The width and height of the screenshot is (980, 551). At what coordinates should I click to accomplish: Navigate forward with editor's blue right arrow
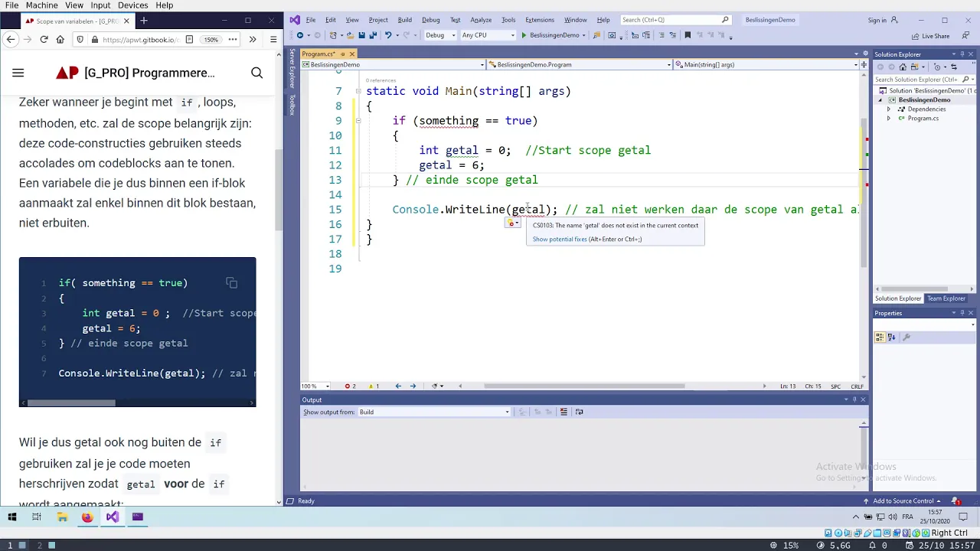(413, 386)
